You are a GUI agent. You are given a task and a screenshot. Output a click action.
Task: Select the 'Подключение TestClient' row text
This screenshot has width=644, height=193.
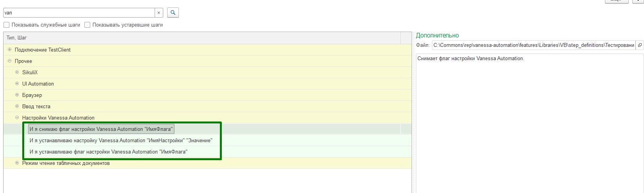pyautogui.click(x=43, y=50)
